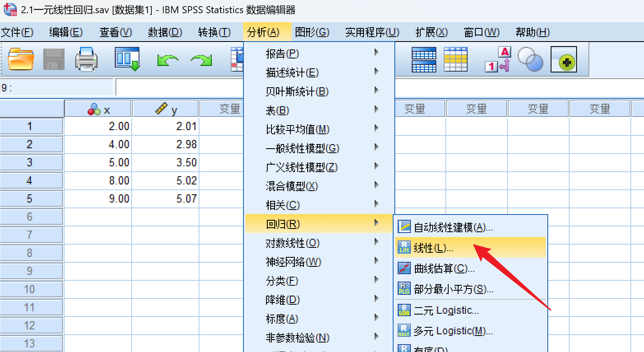
Task: Expand the 描述统计(E) submenu
Action: tap(292, 72)
